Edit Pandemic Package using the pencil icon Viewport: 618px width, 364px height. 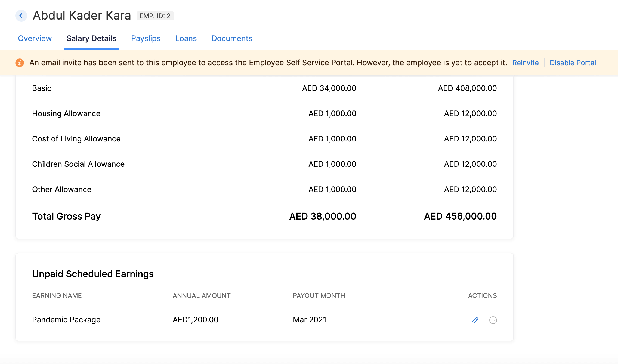(x=475, y=320)
